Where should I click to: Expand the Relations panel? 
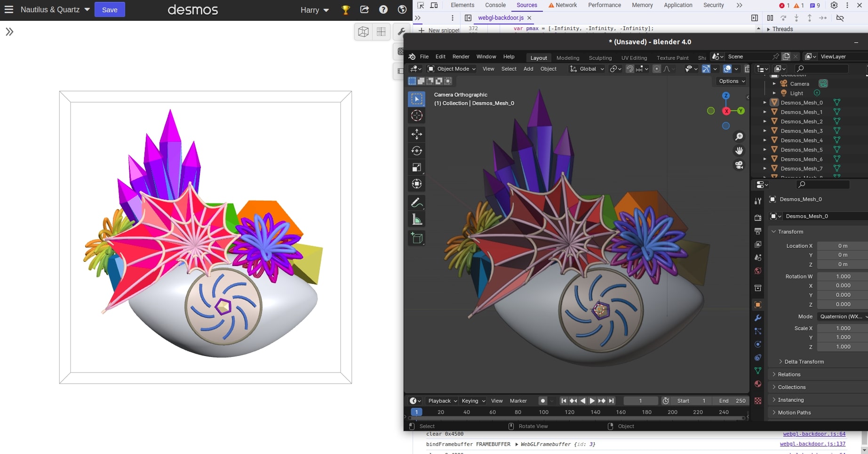click(x=789, y=374)
